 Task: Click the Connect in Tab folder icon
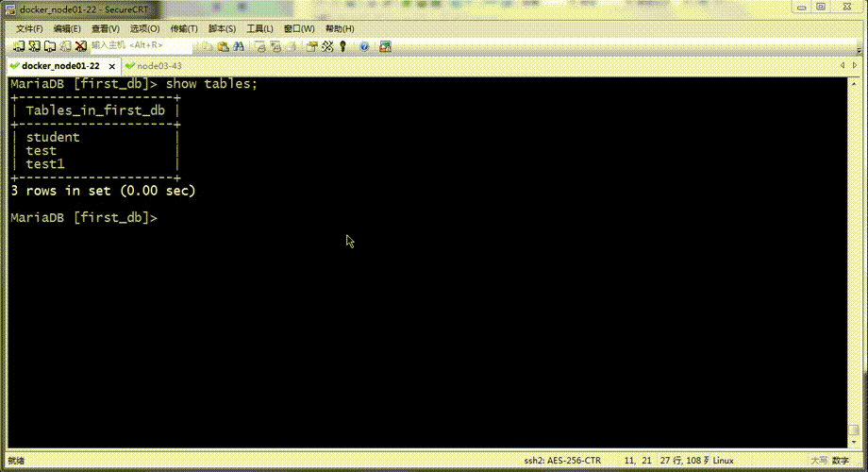click(50, 46)
